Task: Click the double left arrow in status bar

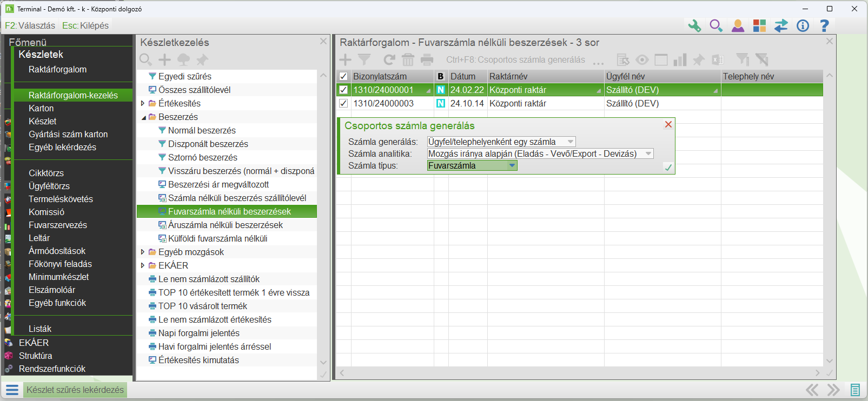Action: tap(812, 390)
